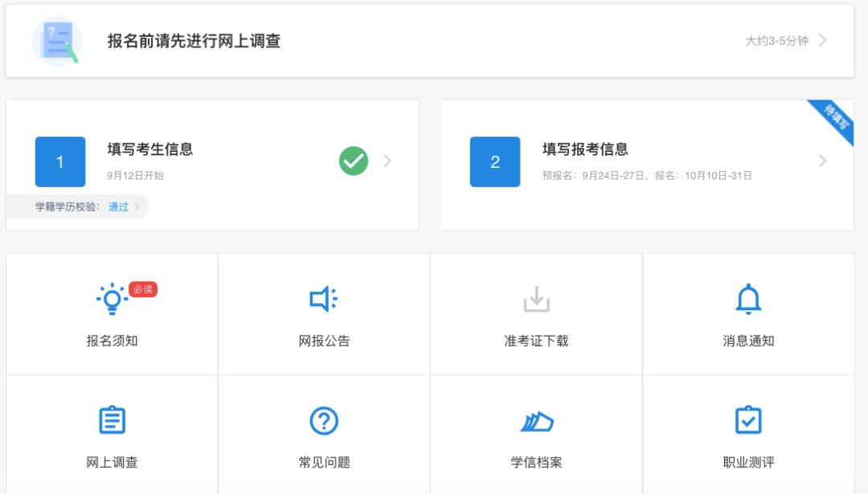The width and height of the screenshot is (868, 494).
Task: Click the red 必读 badge
Action: click(143, 289)
